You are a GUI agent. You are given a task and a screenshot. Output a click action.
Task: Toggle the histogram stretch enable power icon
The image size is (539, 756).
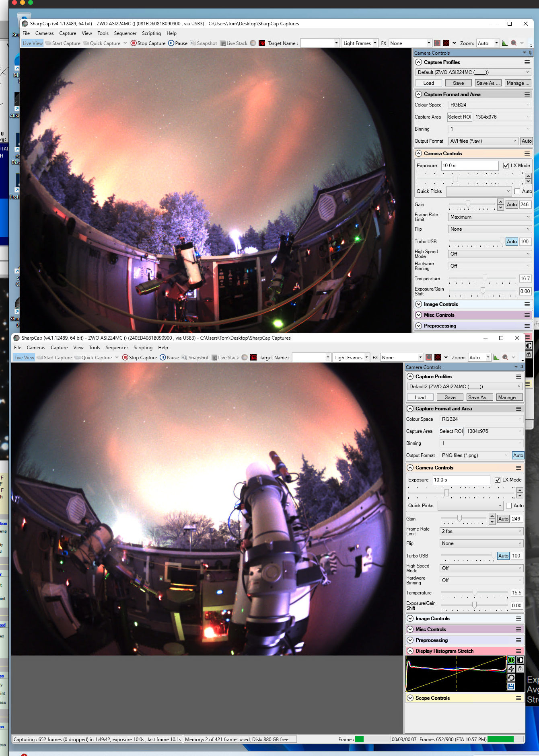tap(511, 660)
